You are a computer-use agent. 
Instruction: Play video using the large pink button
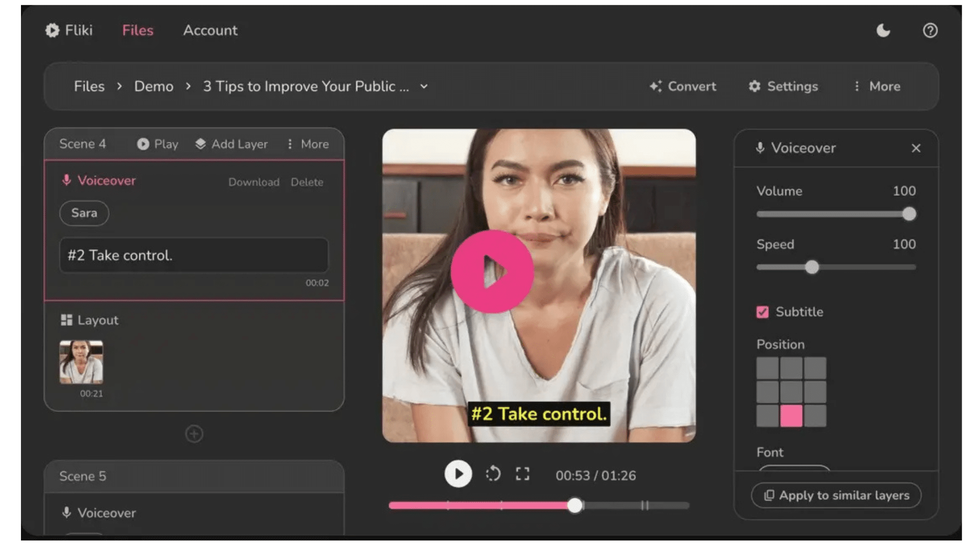pyautogui.click(x=492, y=271)
